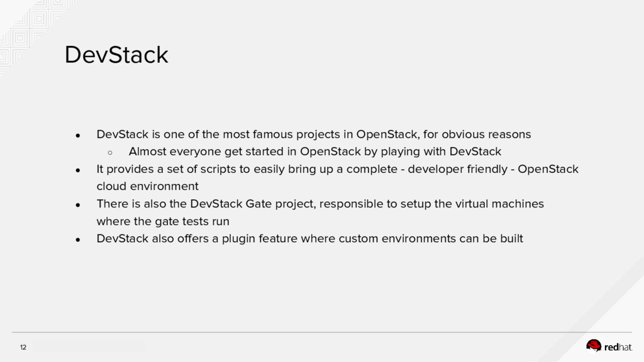Click bullet dot before 'DevStack is one'
The height and width of the screenshot is (362, 644).
pos(78,135)
